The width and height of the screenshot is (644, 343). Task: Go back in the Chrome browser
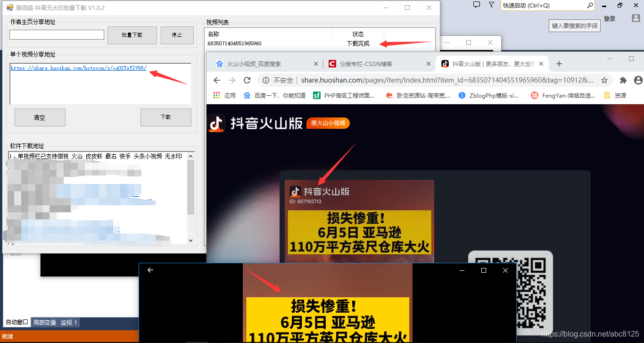point(216,80)
